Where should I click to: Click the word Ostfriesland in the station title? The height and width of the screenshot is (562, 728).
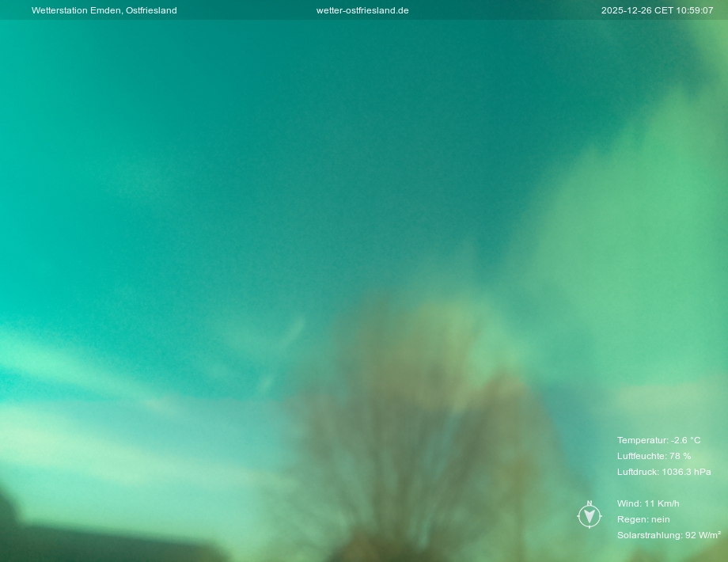(151, 10)
